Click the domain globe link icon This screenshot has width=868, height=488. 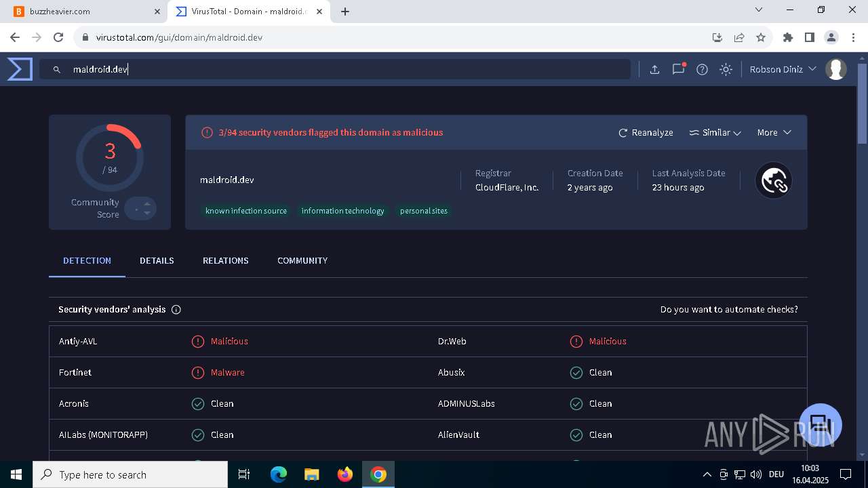774,180
